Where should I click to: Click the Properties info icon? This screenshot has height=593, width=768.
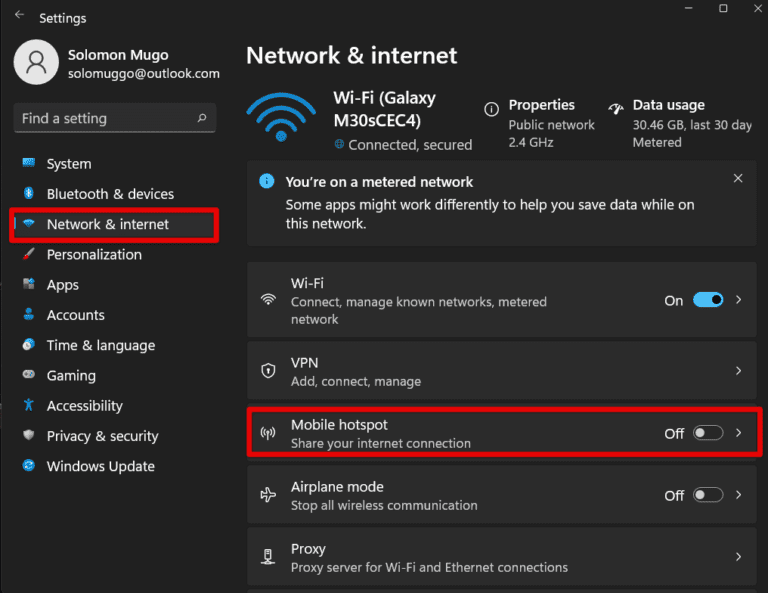tap(491, 107)
